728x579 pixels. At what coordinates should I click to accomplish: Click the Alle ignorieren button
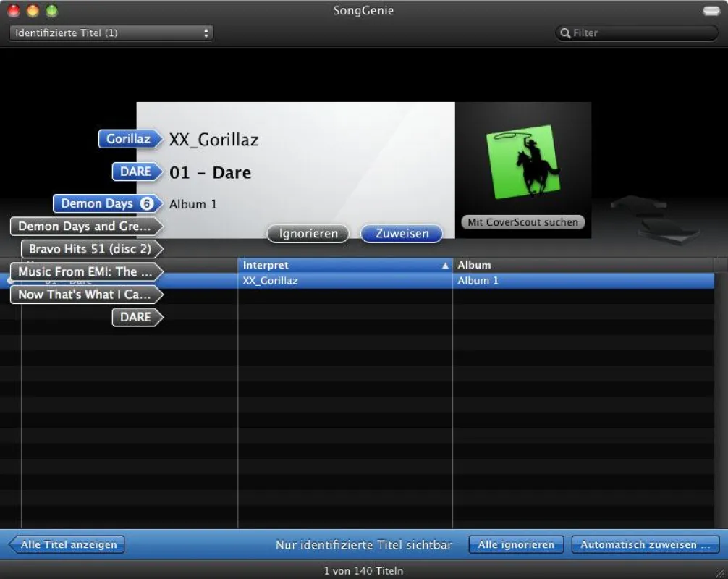click(x=516, y=545)
